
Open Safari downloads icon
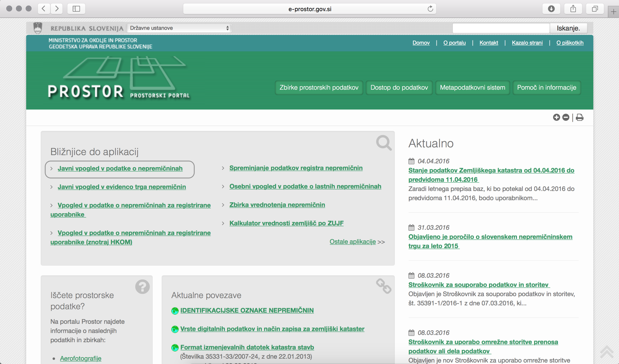pos(551,9)
